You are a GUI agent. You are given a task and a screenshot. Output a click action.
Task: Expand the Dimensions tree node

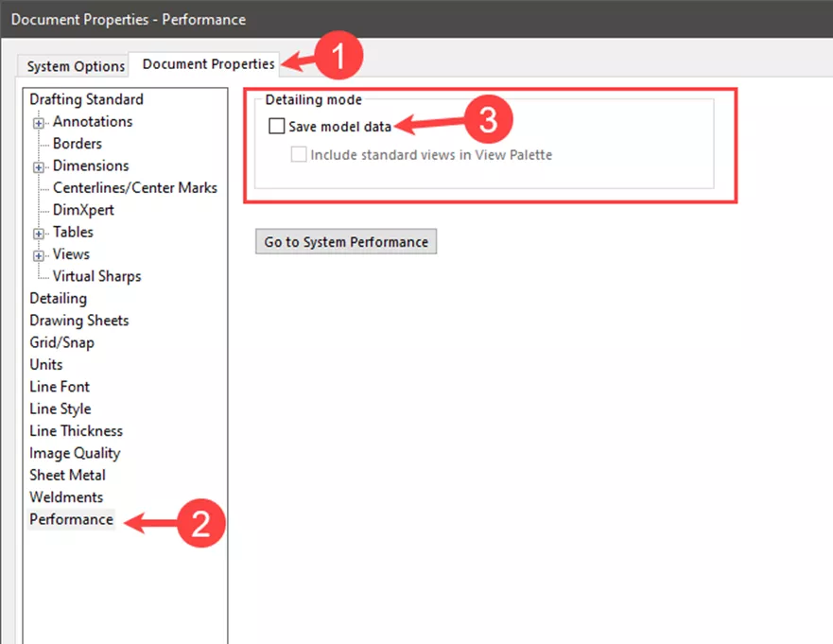(38, 166)
